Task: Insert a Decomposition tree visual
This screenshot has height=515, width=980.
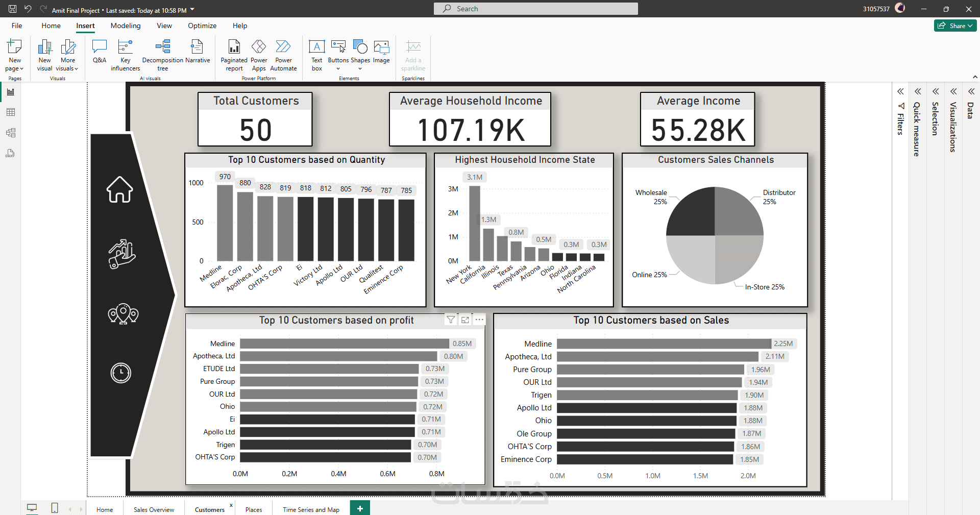Action: point(162,55)
